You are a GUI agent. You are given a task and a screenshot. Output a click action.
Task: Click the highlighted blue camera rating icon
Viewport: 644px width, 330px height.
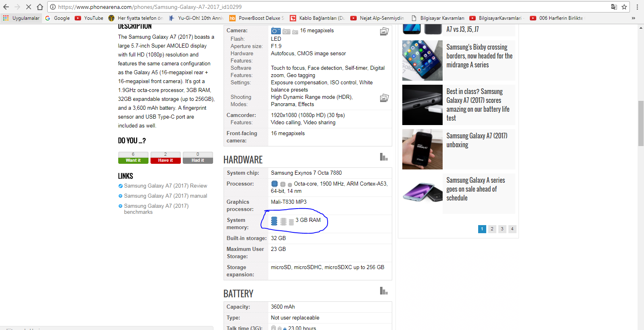[x=276, y=31]
